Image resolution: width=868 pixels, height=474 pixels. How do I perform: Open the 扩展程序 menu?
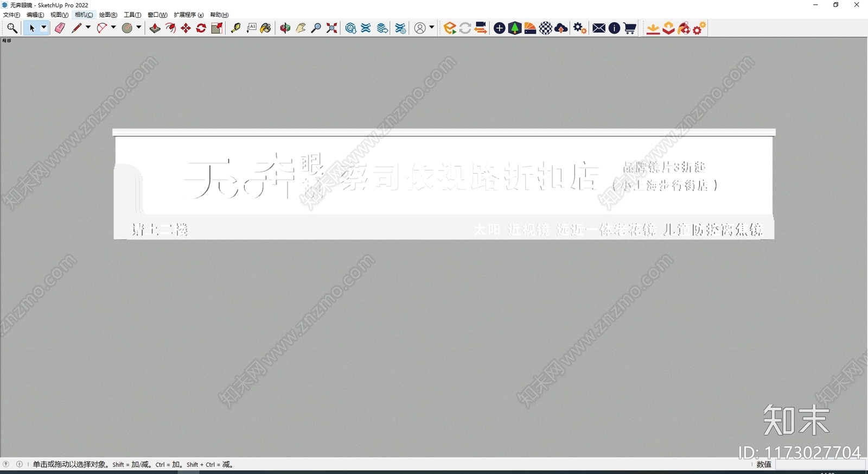(189, 15)
